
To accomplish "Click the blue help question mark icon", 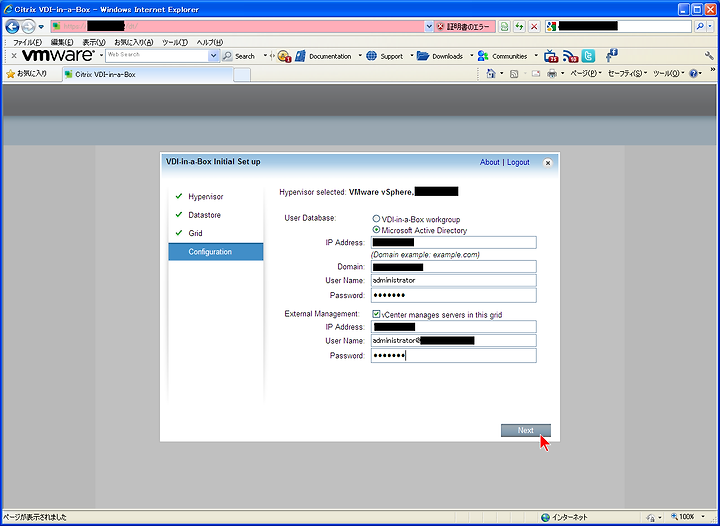I will point(693,73).
